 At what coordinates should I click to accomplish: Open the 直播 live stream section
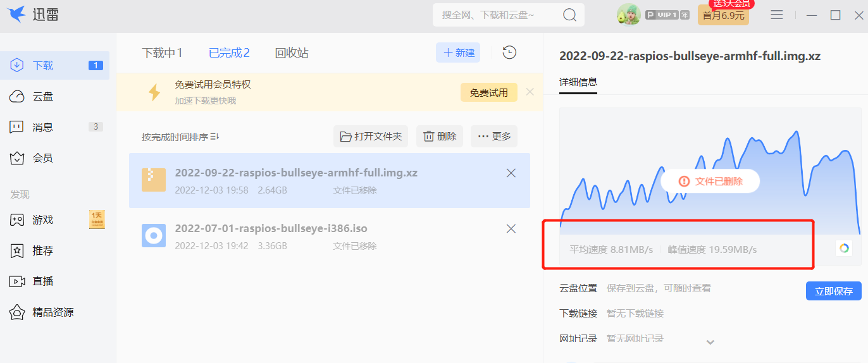click(x=55, y=281)
